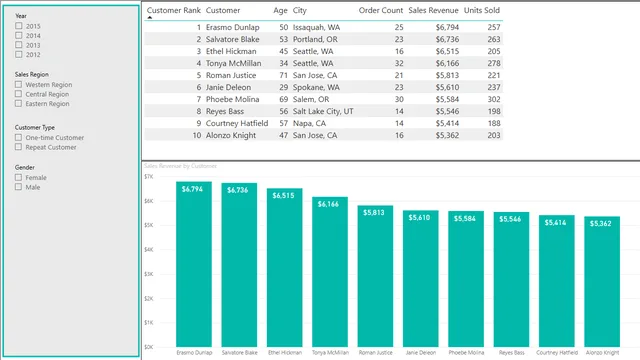The height and width of the screenshot is (360, 640).
Task: Click the $5,362 revenue table cell
Action: coord(447,135)
